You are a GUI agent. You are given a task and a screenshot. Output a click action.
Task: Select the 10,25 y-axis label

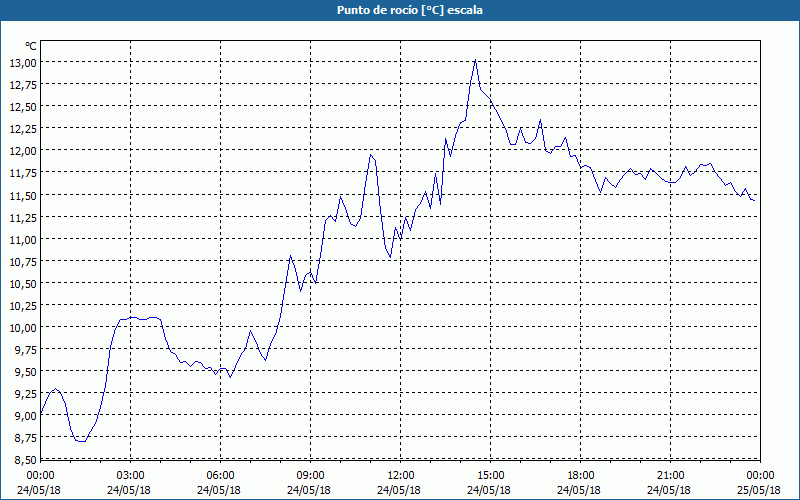click(x=23, y=305)
